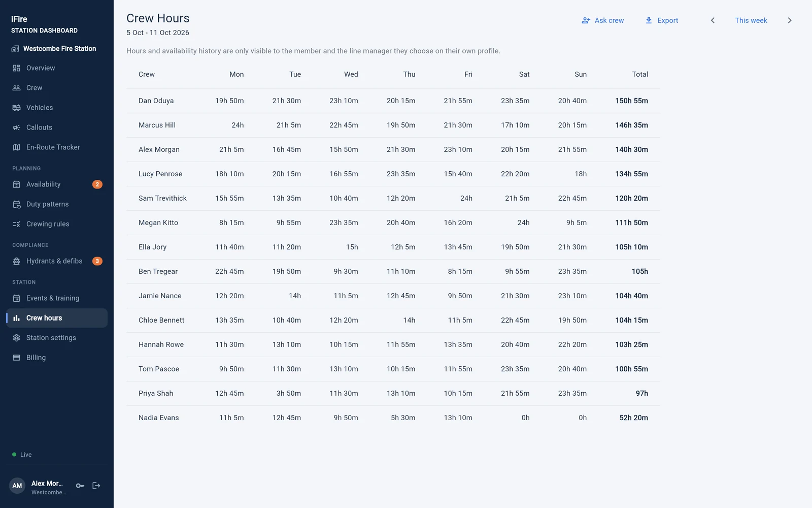Click the En-Route Tracker map icon

click(x=16, y=147)
